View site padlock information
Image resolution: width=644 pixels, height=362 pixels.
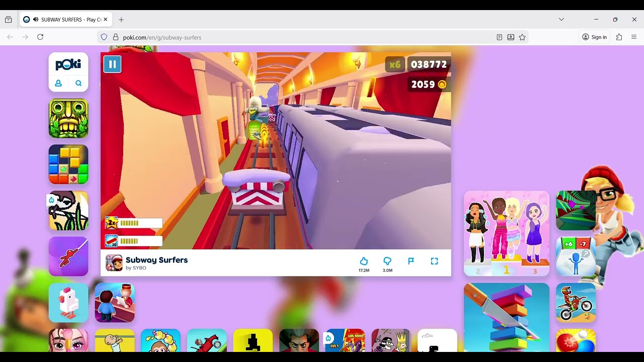click(116, 37)
